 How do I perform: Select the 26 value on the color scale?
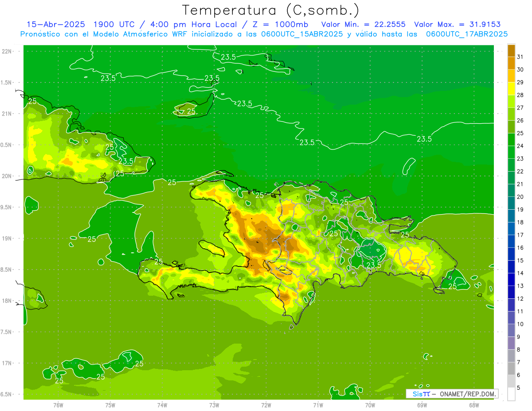pyautogui.click(x=520, y=121)
